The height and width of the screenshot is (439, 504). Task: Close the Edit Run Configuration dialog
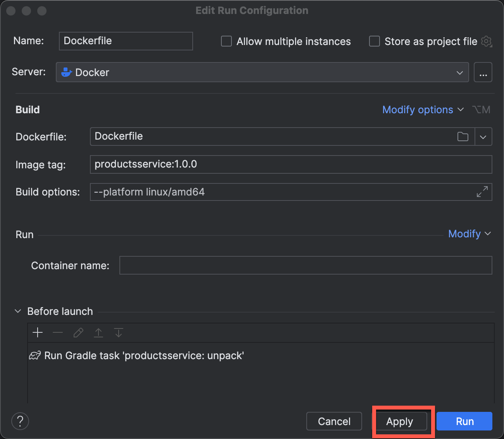(x=11, y=11)
